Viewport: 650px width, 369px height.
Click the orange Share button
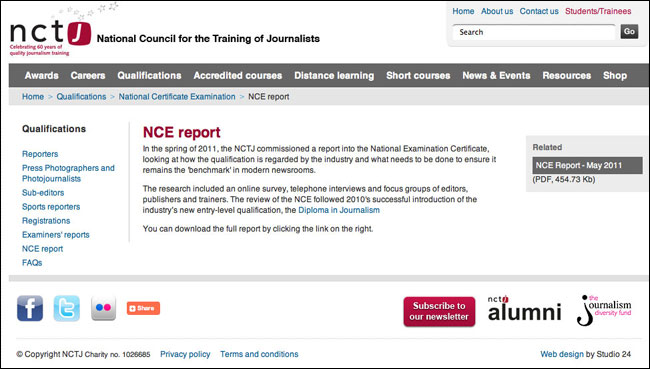(x=143, y=308)
